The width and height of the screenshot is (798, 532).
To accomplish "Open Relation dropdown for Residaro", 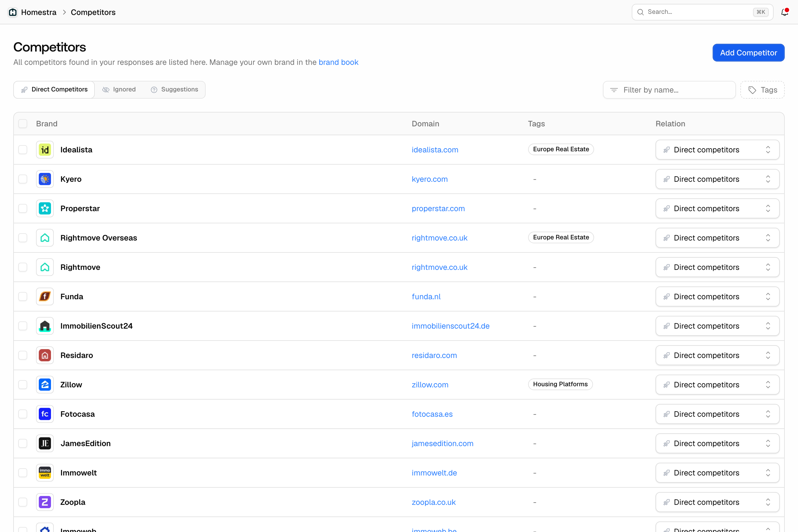I will 717,355.
